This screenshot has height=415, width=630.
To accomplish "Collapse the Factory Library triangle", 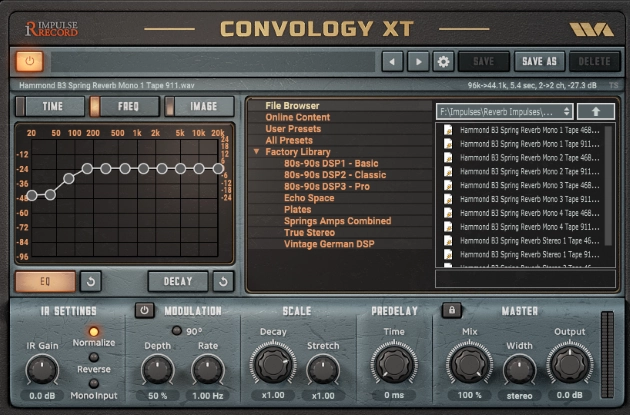I will coord(256,151).
